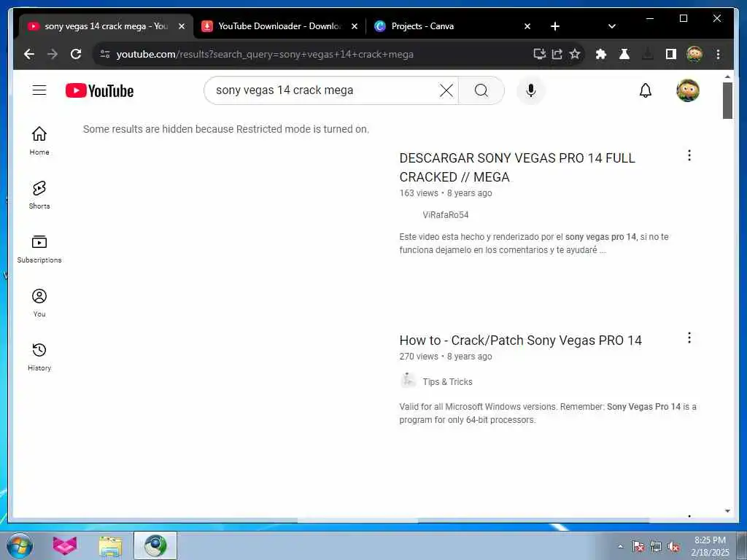Close the Projects - Canva tab
This screenshot has width=747, height=560.
point(527,26)
